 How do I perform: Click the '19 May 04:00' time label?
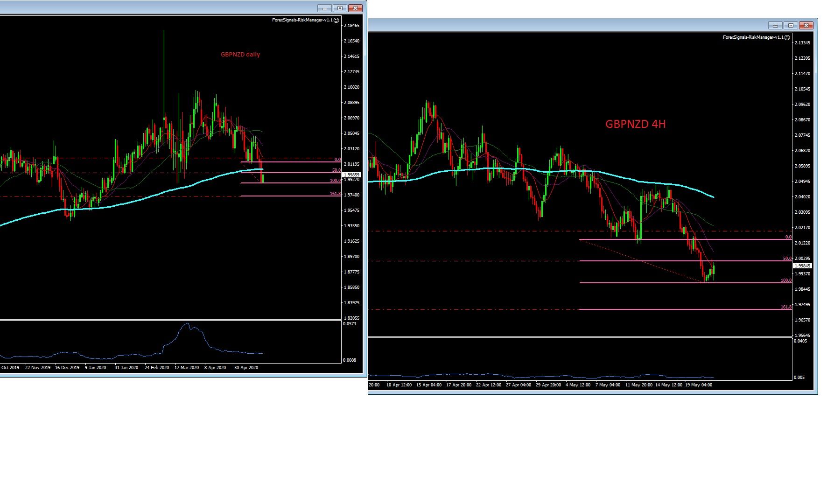pyautogui.click(x=699, y=385)
